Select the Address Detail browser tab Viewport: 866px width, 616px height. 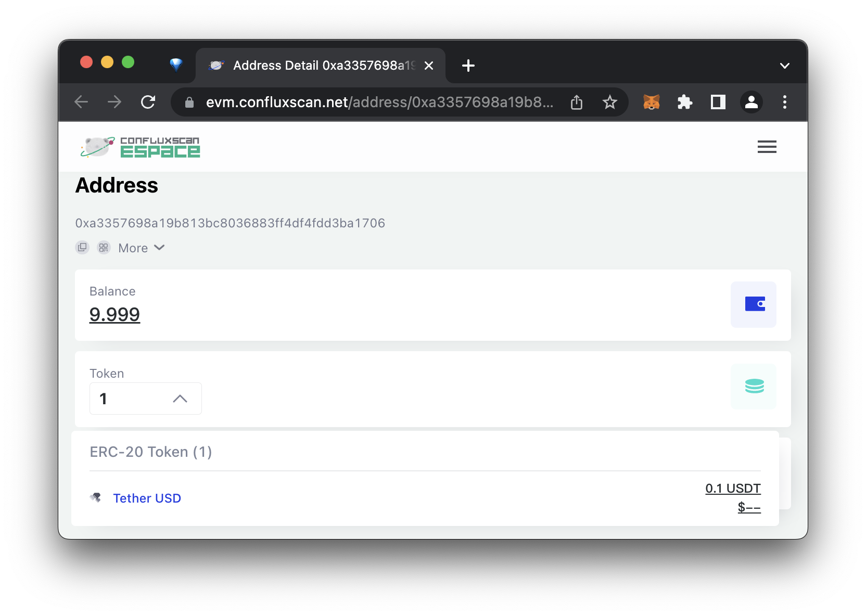pyautogui.click(x=312, y=65)
